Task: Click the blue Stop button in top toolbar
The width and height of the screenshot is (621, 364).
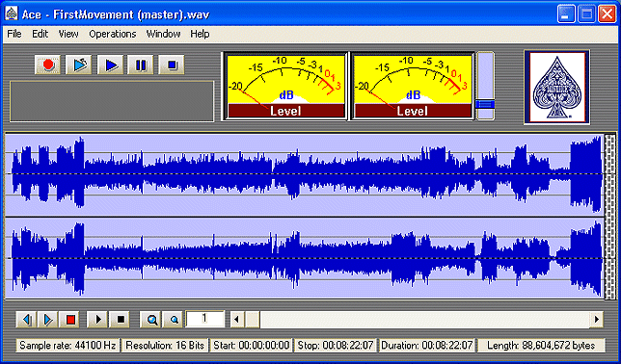Action: pos(172,65)
